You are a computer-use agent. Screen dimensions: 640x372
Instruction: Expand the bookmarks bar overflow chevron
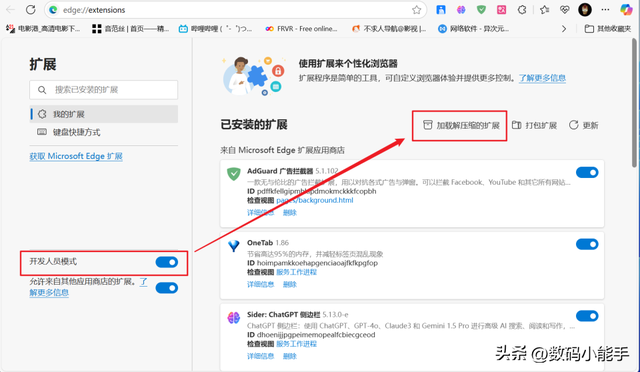(564, 29)
